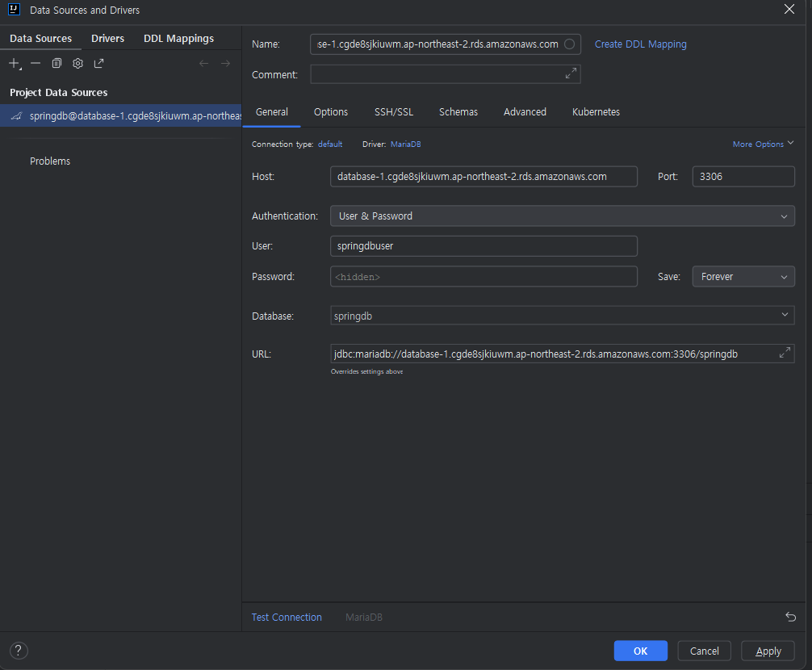Expand More Options menu
812x670 pixels.
[x=763, y=144]
